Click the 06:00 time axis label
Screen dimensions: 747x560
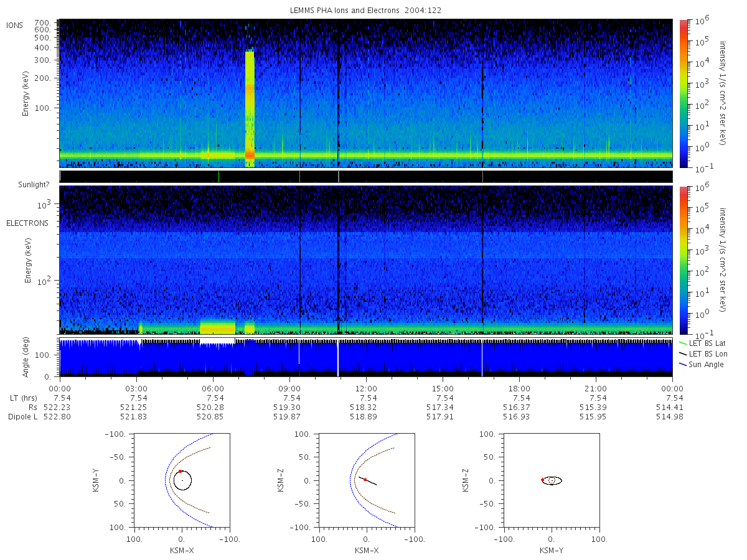[x=213, y=388]
